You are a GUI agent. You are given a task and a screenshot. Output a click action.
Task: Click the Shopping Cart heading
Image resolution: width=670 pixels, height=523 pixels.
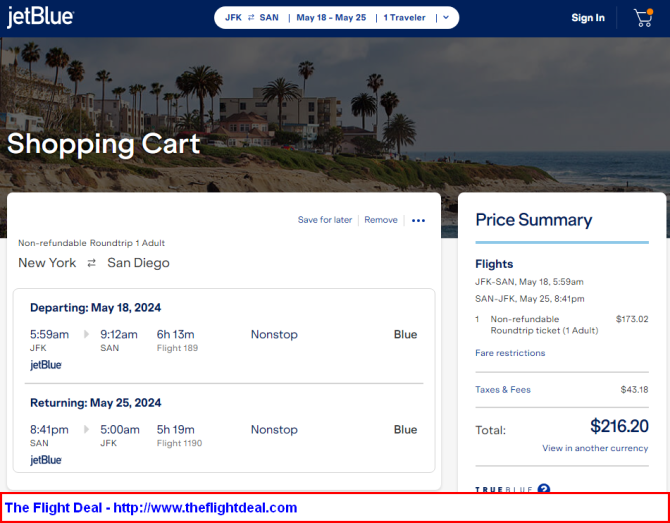(103, 144)
